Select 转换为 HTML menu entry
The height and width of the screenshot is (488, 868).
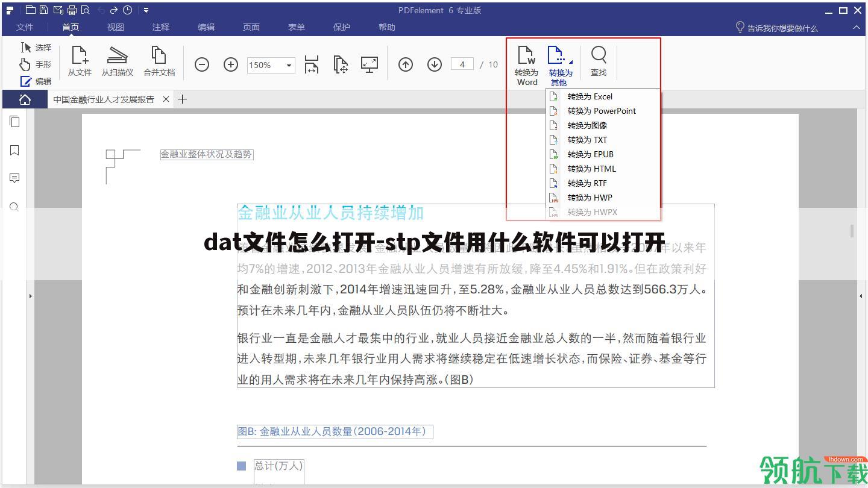tap(603, 169)
